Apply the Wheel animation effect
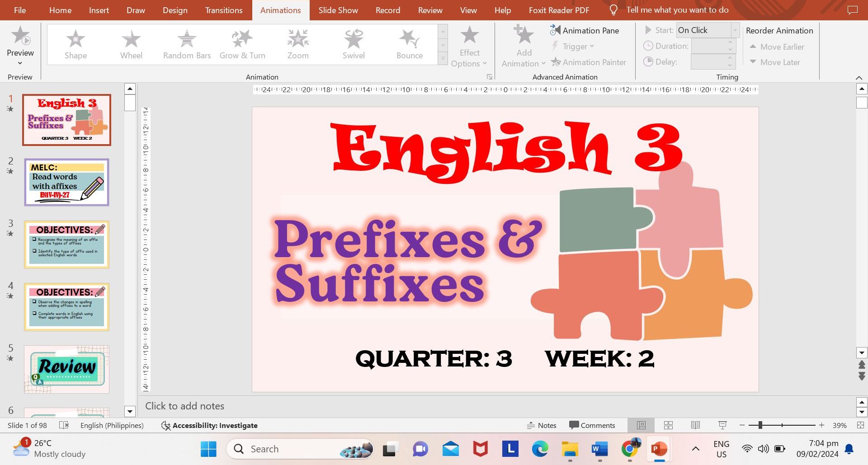 pyautogui.click(x=131, y=45)
